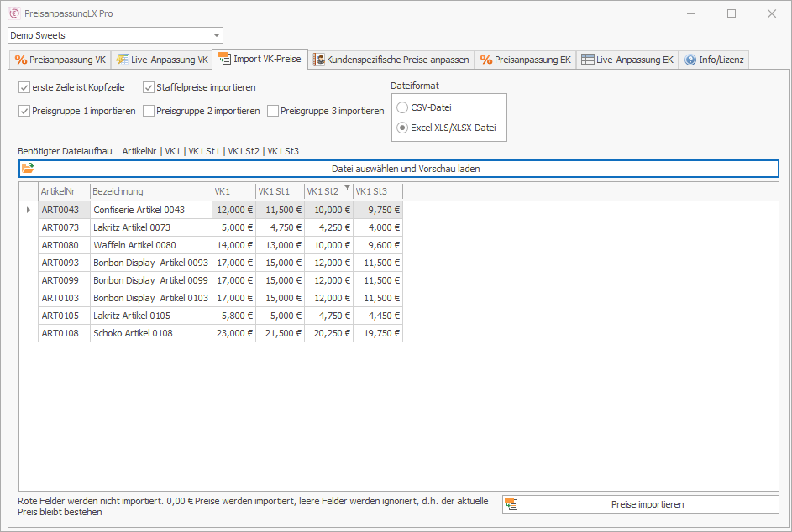Uncheck 'Staffelpreise importieren' checkbox
This screenshot has width=792, height=532.
click(149, 87)
